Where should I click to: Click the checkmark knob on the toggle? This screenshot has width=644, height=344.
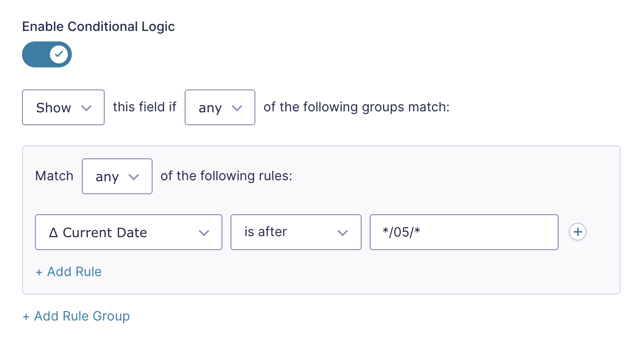[x=59, y=54]
